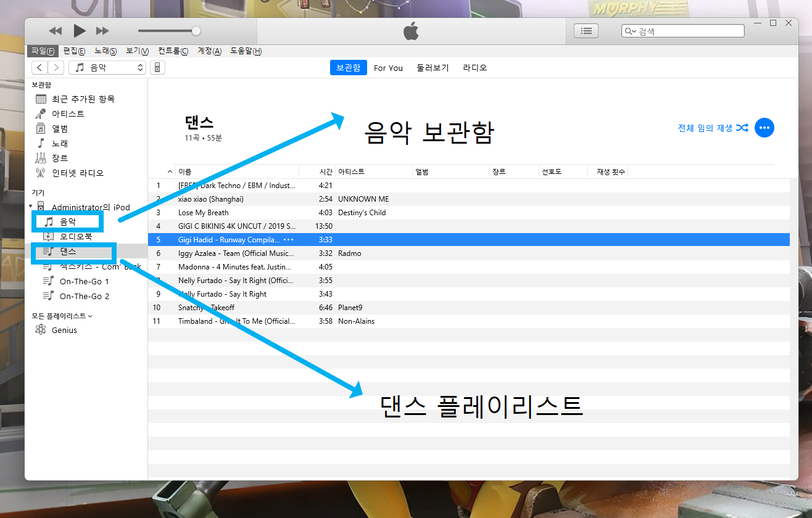The image size is (812, 518).
Task: Select the On-The-Go 1 playlist
Action: click(86, 281)
